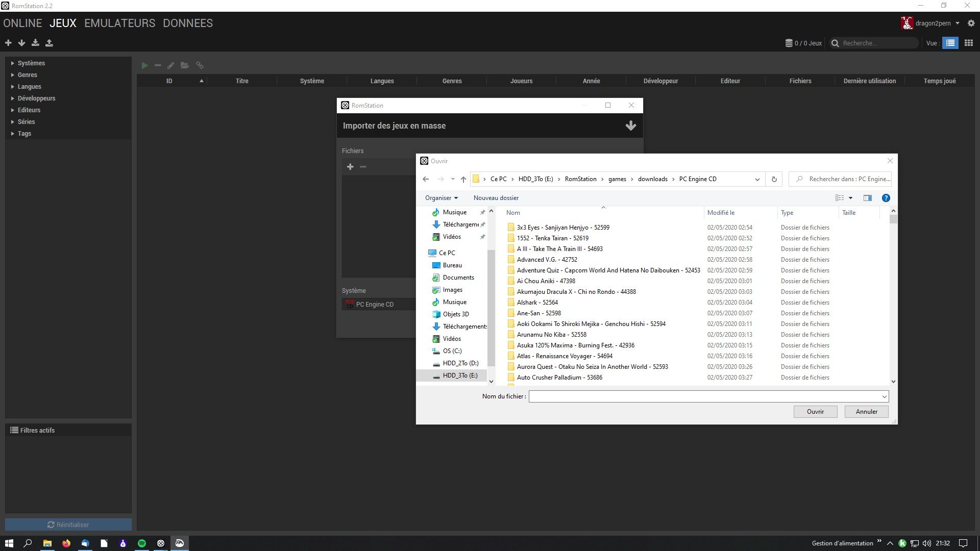
Task: Select folder 3x3 Eyes - Sanjiyan Henjyo - 52599
Action: click(563, 228)
